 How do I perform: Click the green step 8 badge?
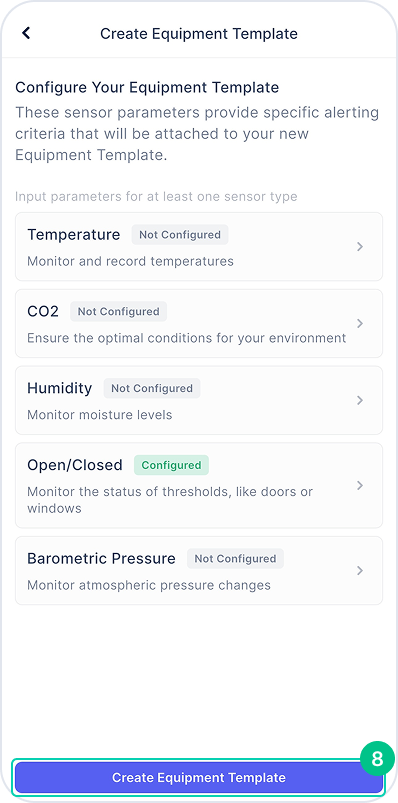tap(377, 758)
